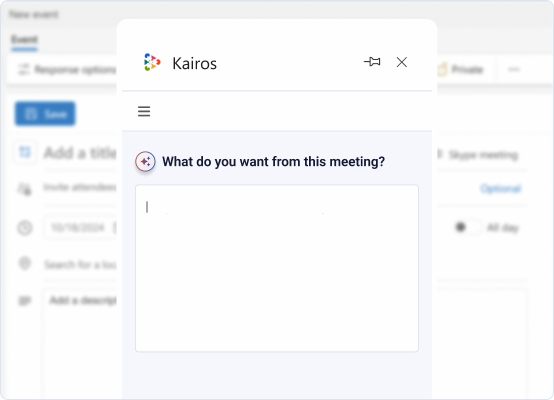Click the Add a title field
The width and height of the screenshot is (554, 400).
tap(80, 153)
